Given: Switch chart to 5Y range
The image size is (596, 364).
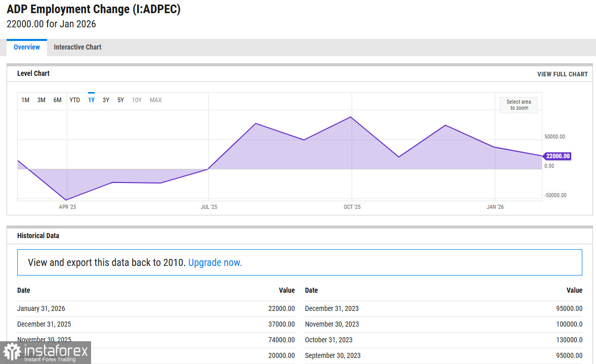Looking at the screenshot, I should coord(121,100).
